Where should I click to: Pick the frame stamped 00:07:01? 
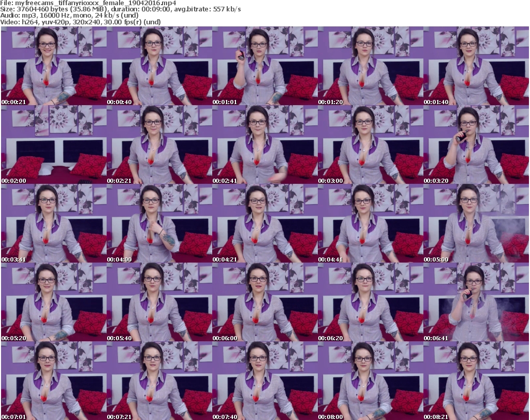(54, 381)
